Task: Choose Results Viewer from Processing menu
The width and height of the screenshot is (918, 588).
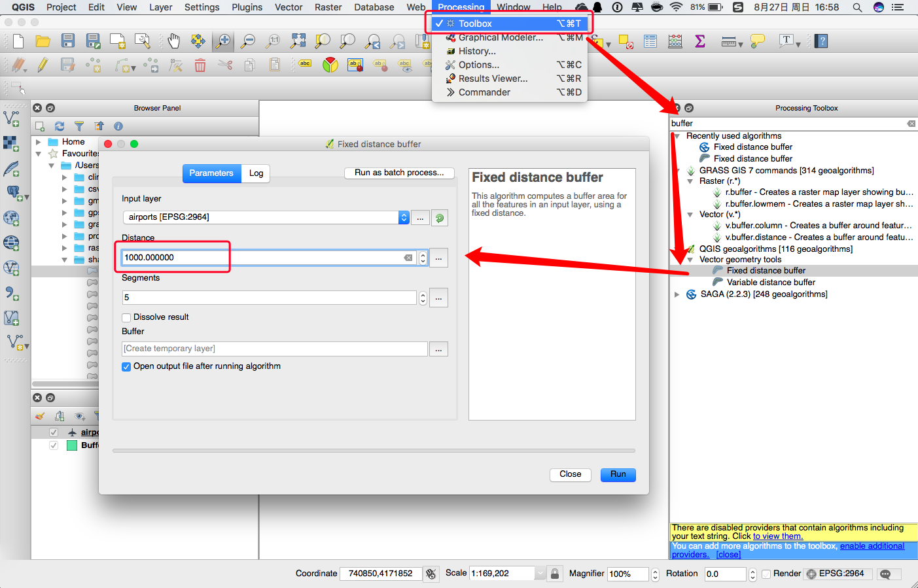Action: click(510, 78)
